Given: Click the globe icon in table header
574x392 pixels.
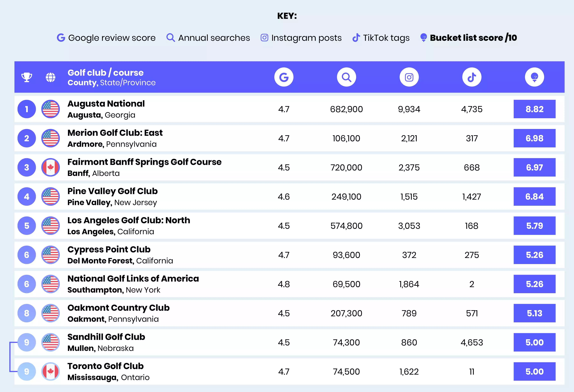Looking at the screenshot, I should pyautogui.click(x=51, y=77).
